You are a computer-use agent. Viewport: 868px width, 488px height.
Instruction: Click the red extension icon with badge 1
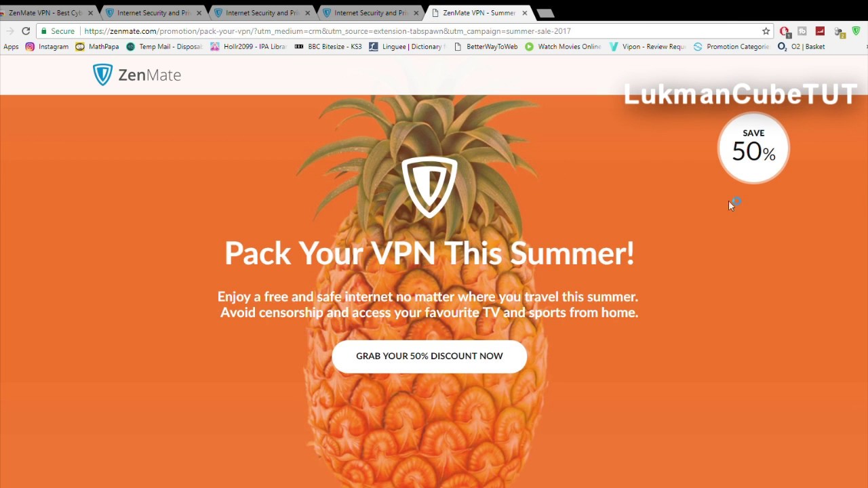(x=785, y=31)
